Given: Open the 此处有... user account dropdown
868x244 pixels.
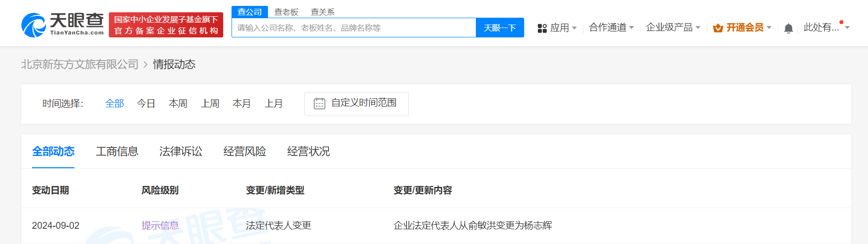Looking at the screenshot, I should pos(826,28).
